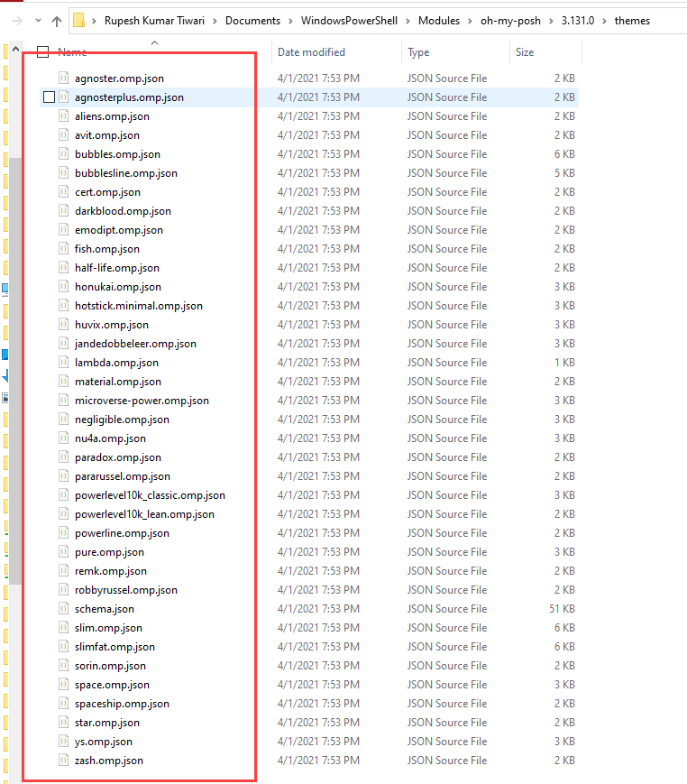
Task: Click the fish.omp.json file icon
Action: pos(63,249)
